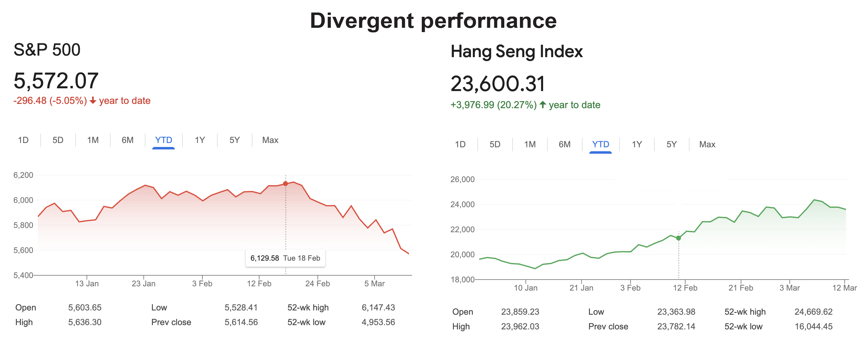868x352 pixels.
Task: Click the 13 Jan axis label
Action: click(x=87, y=284)
